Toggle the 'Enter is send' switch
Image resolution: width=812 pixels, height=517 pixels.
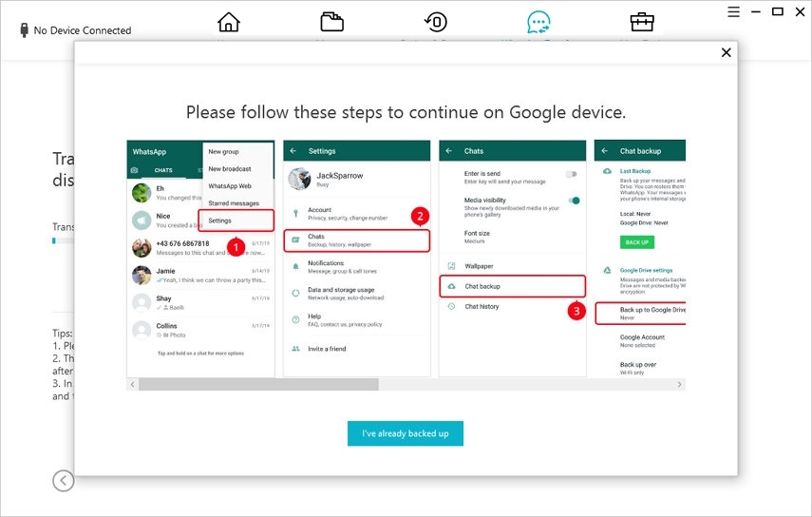[571, 174]
